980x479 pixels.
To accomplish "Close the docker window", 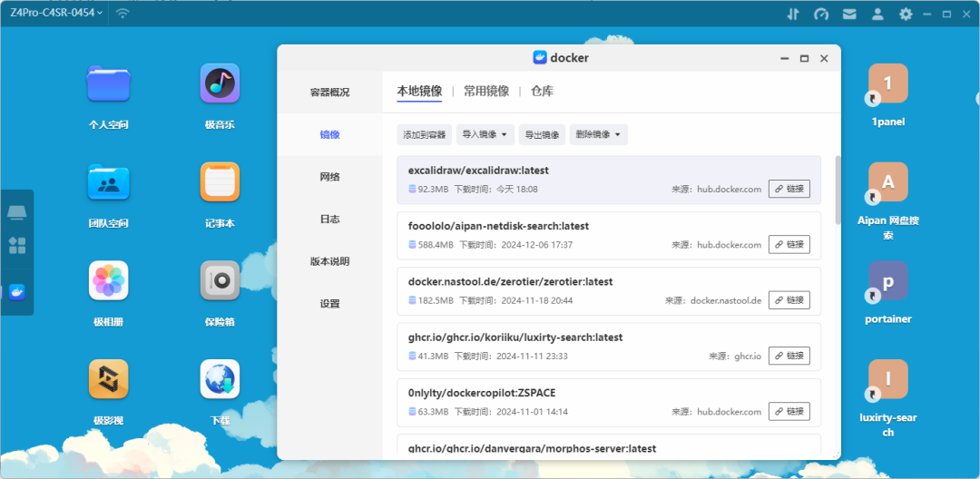I will pyautogui.click(x=824, y=58).
